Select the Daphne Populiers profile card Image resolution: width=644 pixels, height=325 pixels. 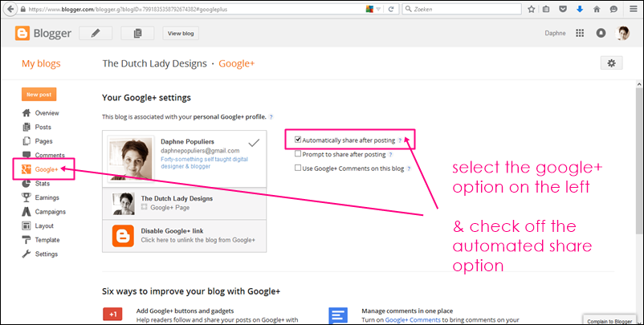(185, 159)
